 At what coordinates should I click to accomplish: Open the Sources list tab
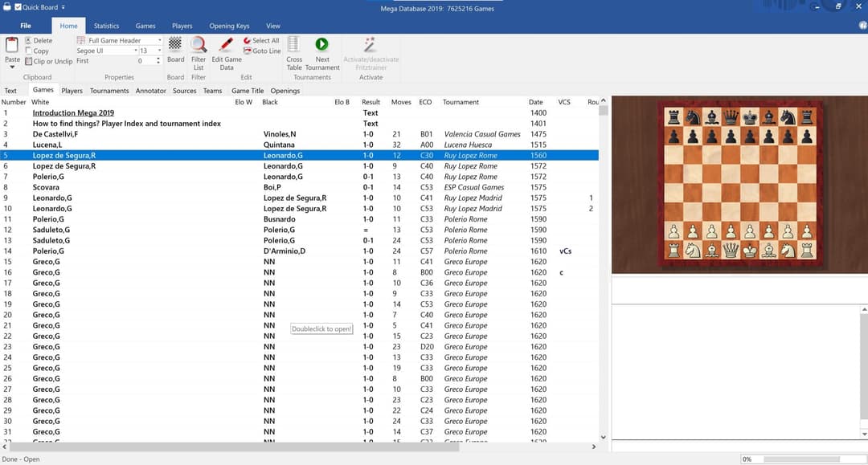(184, 91)
